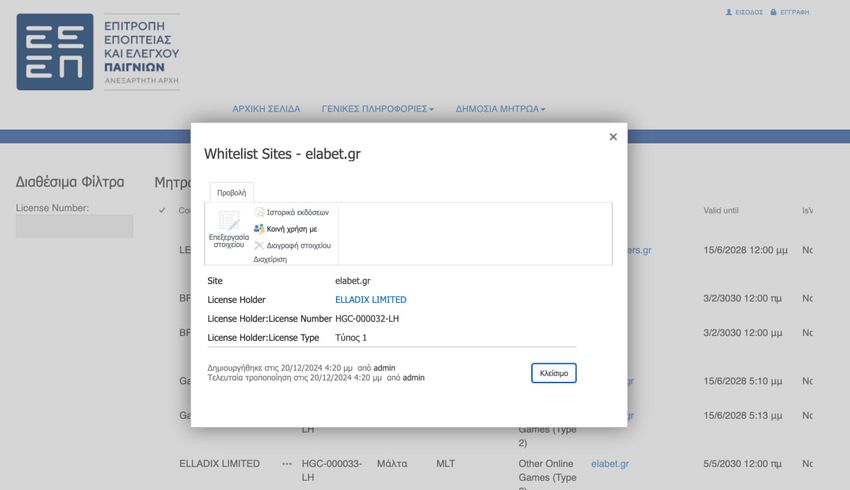Screen dimensions: 850x490
Task: Open the ELLADIX LIMITED row ellipsis menu
Action: 287,463
